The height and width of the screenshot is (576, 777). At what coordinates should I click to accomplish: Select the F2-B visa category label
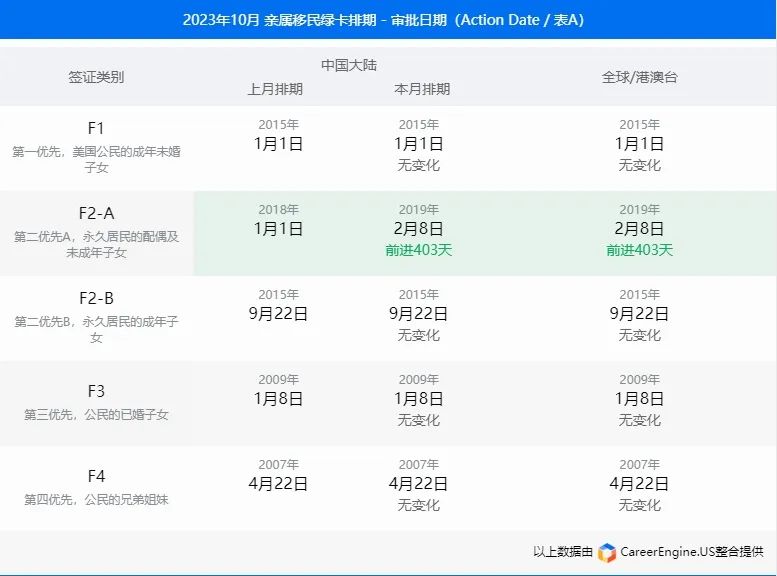click(x=96, y=298)
